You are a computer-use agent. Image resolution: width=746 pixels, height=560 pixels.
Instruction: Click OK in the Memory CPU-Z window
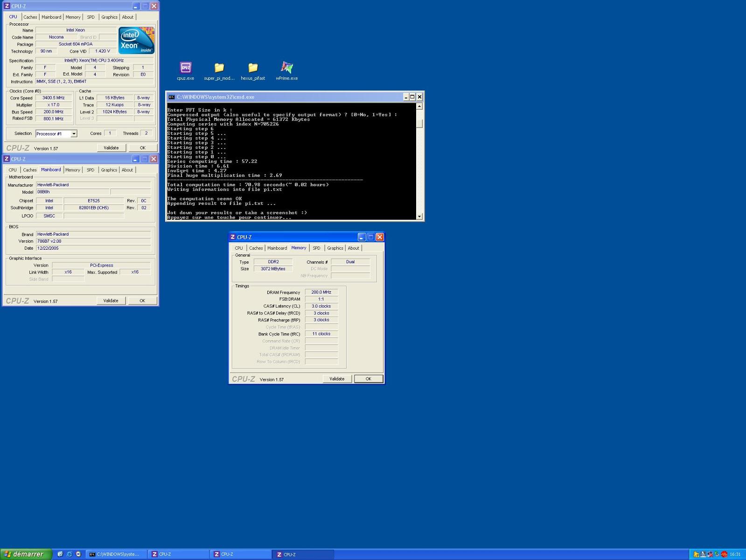pos(368,379)
